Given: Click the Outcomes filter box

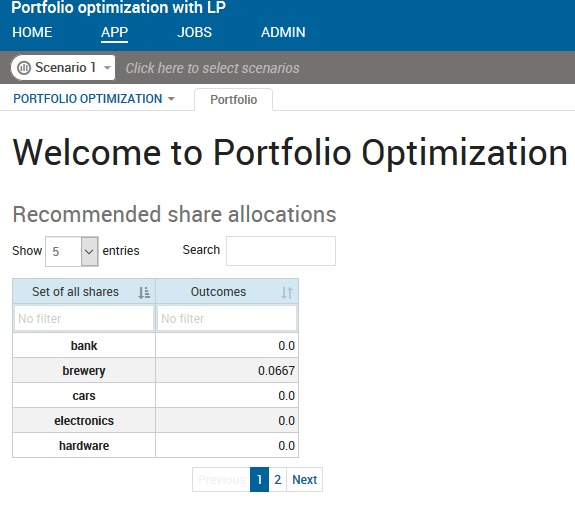Looking at the screenshot, I should [227, 318].
